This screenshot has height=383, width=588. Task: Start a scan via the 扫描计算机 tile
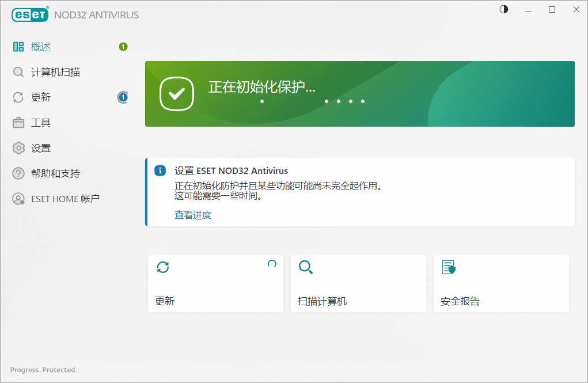pos(358,283)
